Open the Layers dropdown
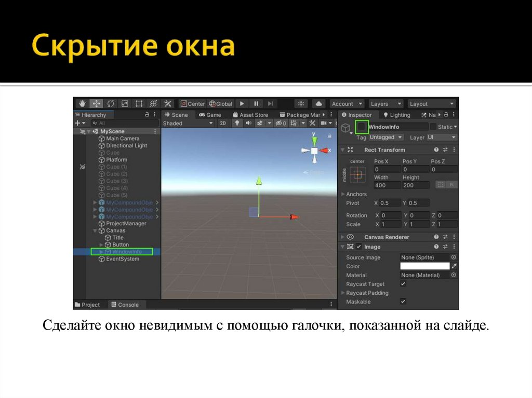The width and height of the screenshot is (532, 398). pos(386,104)
